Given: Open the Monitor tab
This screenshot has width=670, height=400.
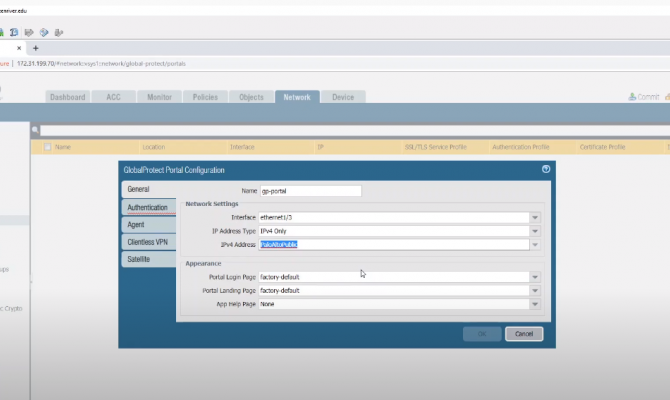Looking at the screenshot, I should (x=159, y=97).
